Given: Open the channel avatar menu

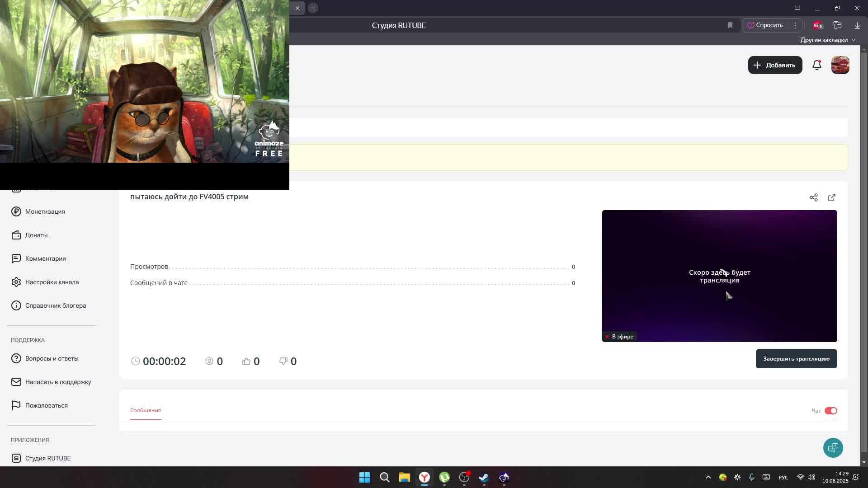Looking at the screenshot, I should coord(840,65).
